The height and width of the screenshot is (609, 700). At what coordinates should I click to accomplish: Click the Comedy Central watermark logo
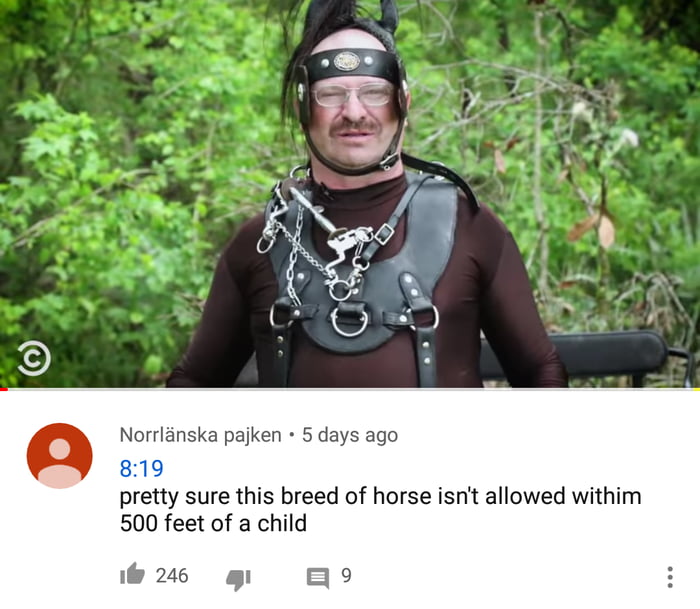[34, 358]
